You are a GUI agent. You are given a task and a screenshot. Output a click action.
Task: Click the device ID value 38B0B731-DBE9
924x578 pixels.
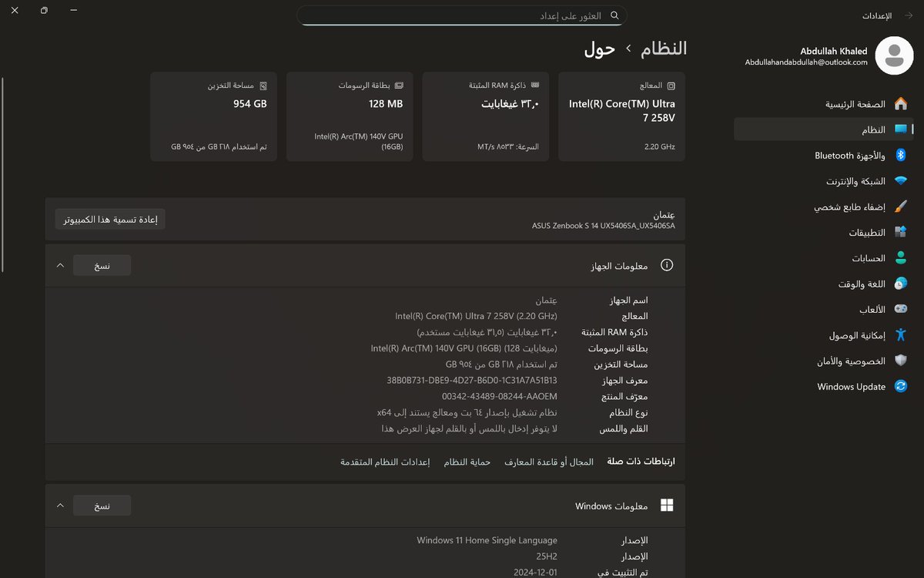(x=472, y=381)
